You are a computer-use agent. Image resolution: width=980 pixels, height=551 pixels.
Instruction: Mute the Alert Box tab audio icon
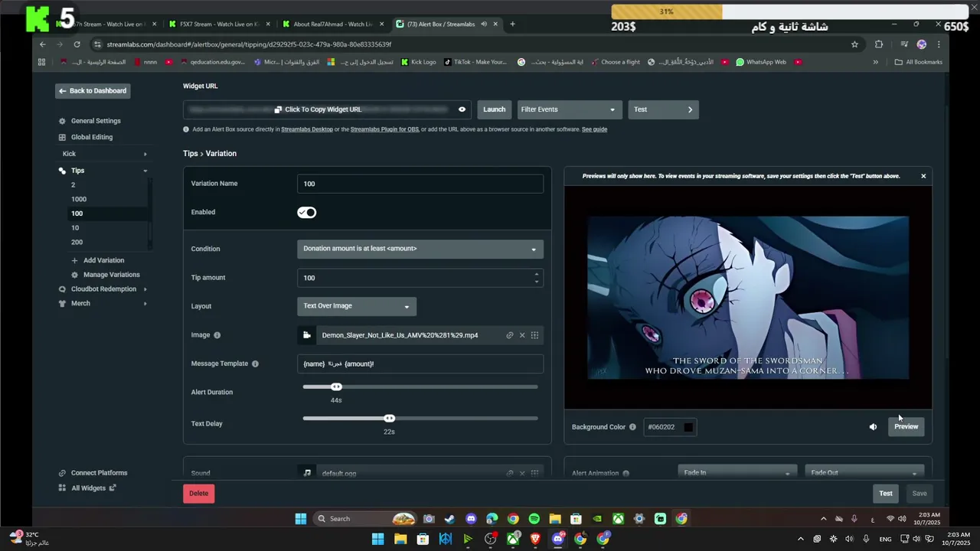coord(484,24)
